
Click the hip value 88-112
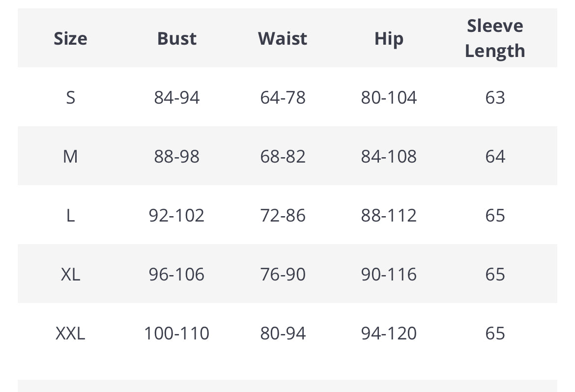pos(389,215)
